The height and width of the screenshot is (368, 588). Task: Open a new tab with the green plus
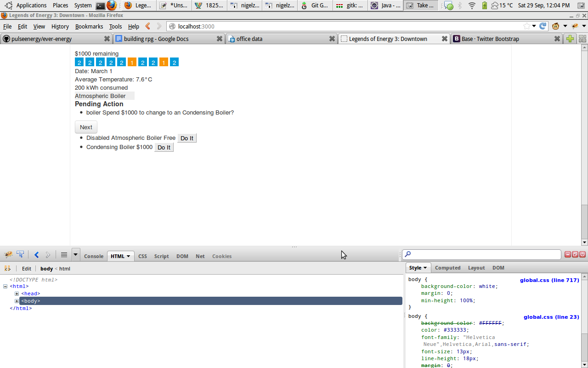click(570, 39)
